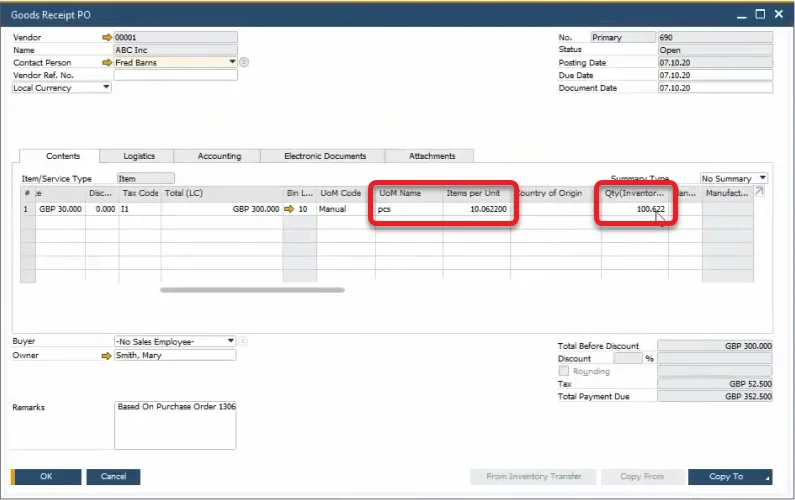Switch to the Logistics tab

pos(139,156)
